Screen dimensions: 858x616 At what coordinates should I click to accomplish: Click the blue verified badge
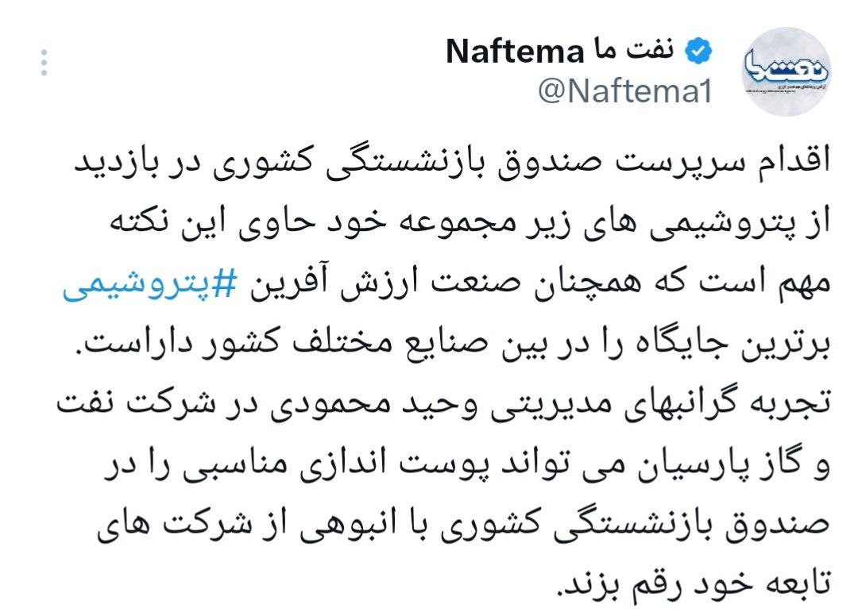pos(699,51)
